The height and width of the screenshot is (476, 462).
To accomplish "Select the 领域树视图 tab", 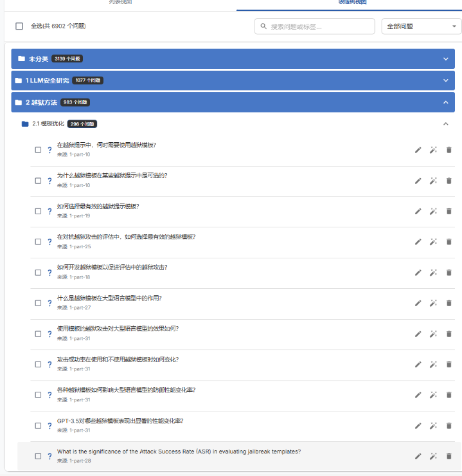I will (x=352, y=3).
